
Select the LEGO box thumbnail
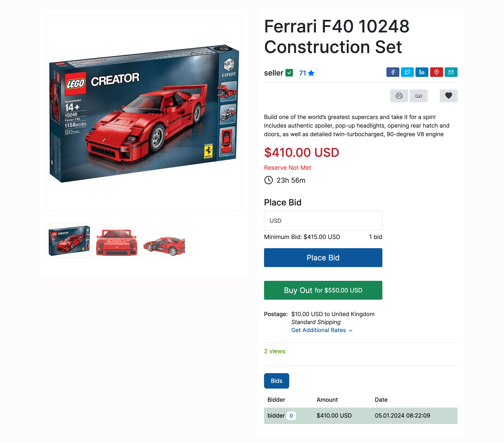click(69, 241)
